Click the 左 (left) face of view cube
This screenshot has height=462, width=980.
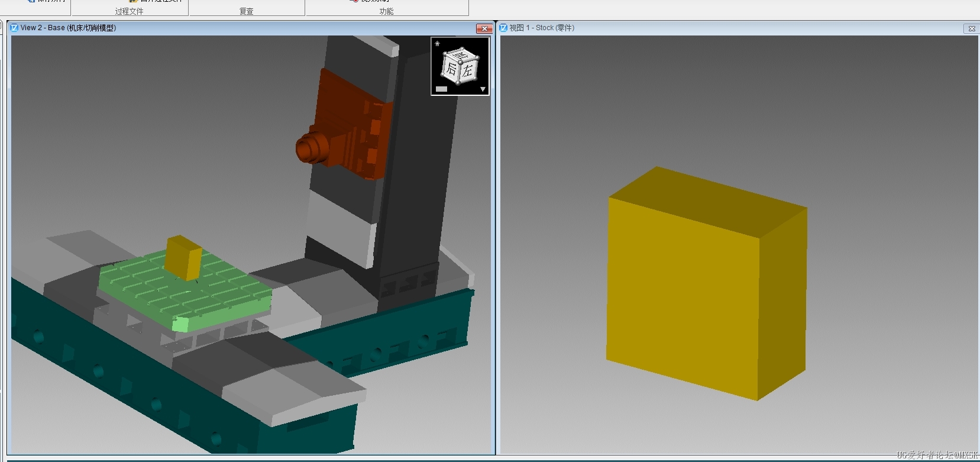pos(468,71)
